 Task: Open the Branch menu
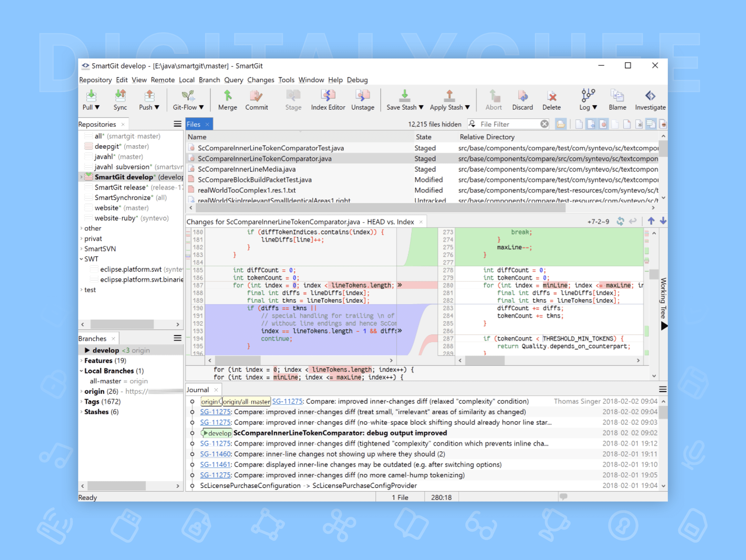(x=209, y=80)
